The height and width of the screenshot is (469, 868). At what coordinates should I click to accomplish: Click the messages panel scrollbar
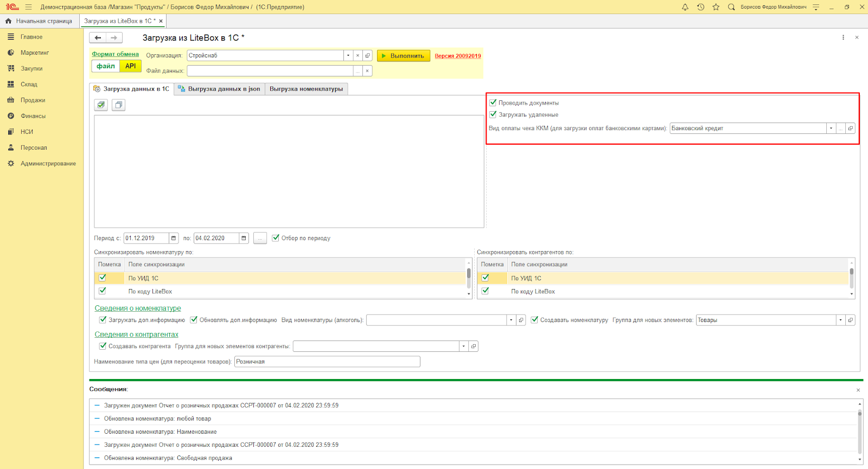tap(860, 432)
